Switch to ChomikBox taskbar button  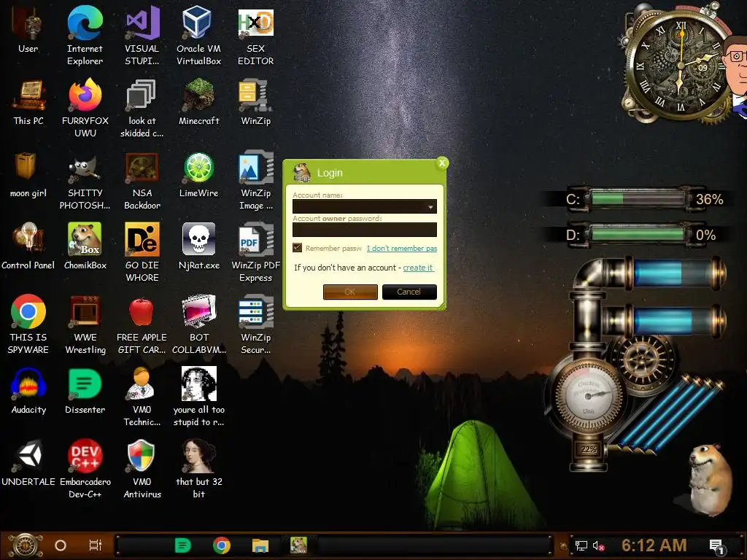pyautogui.click(x=298, y=545)
